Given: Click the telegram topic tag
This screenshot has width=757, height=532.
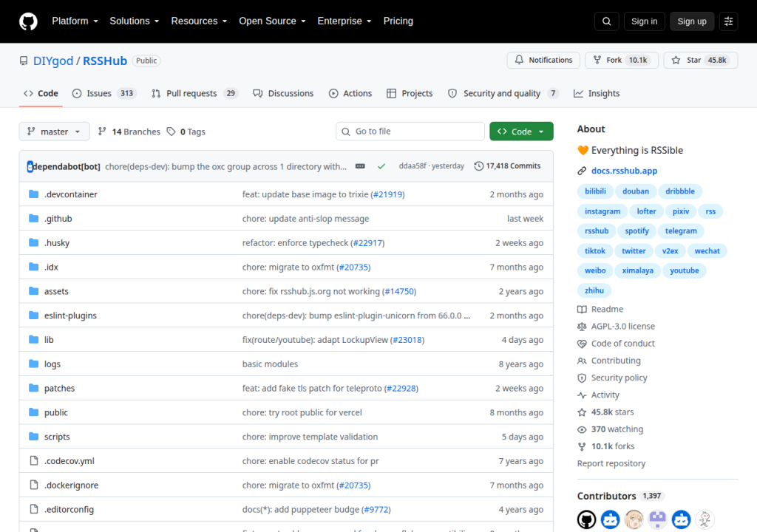Looking at the screenshot, I should (x=681, y=231).
